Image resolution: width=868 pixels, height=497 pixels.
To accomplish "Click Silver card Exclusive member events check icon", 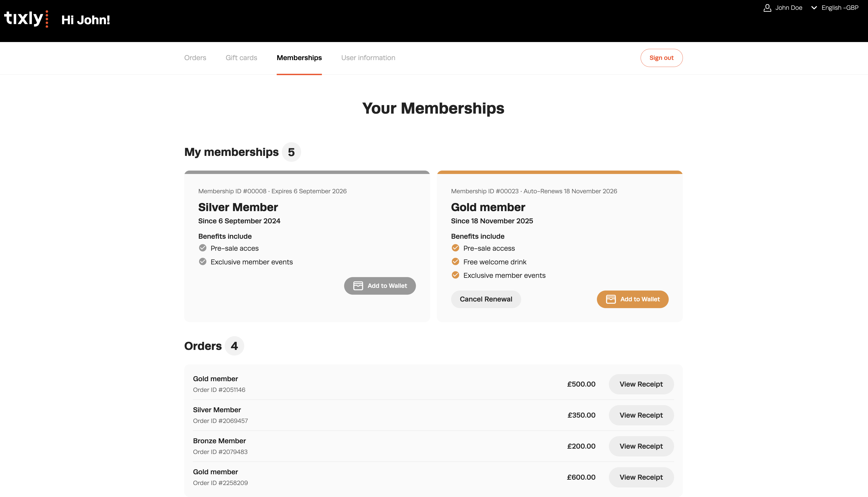I will [203, 261].
